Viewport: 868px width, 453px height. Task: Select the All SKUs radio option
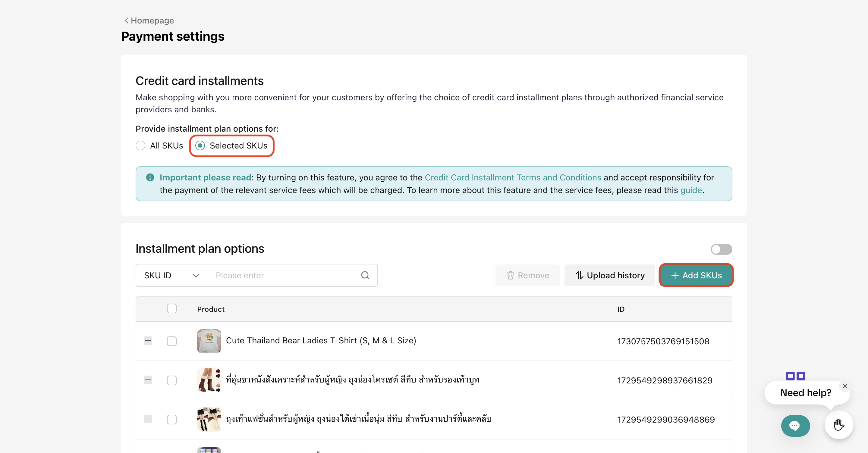pyautogui.click(x=140, y=145)
